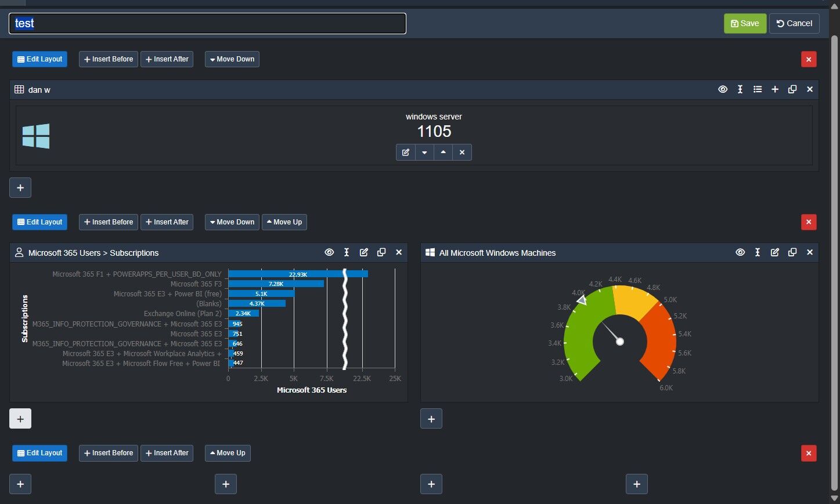
Task: Move windows server tile up with arrow
Action: [443, 153]
